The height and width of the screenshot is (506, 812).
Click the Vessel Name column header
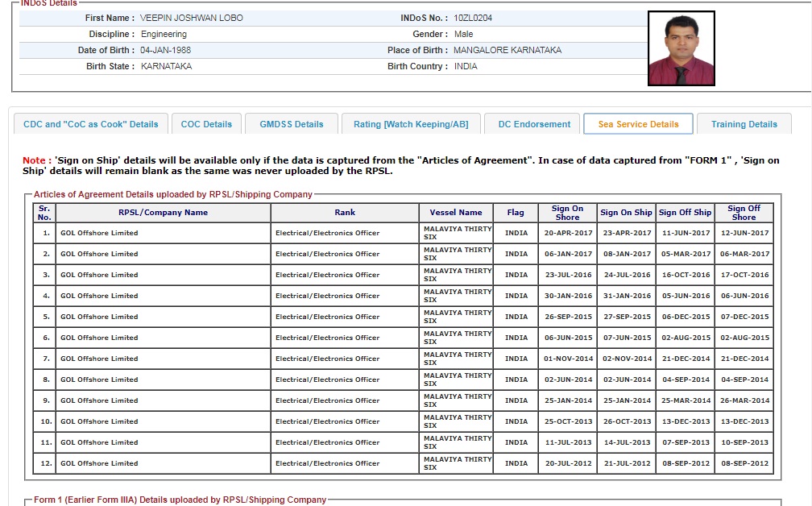click(x=456, y=213)
